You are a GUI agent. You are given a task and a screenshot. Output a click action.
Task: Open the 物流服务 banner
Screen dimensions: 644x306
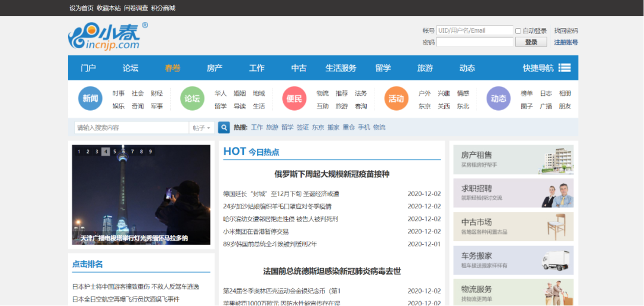point(513,292)
